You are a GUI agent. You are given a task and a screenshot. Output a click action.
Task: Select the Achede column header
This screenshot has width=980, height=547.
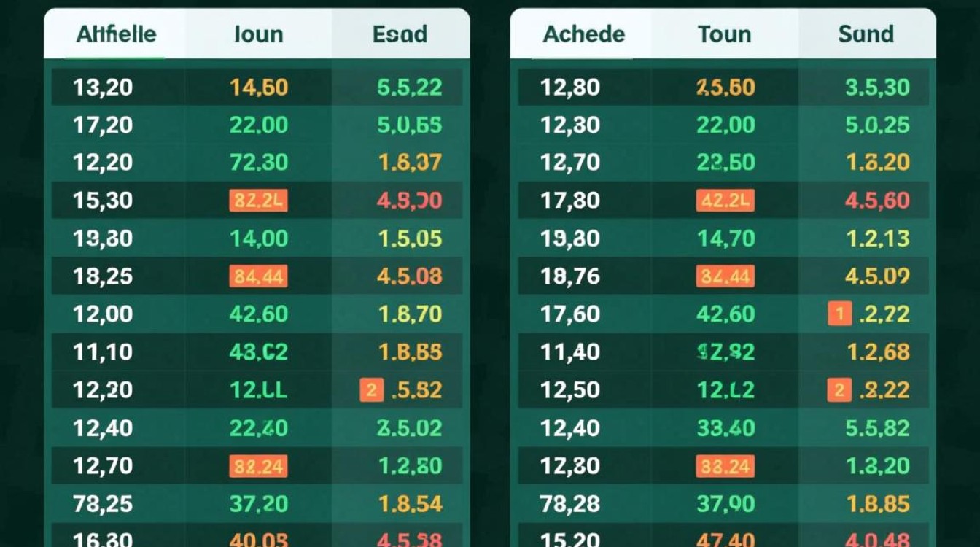pyautogui.click(x=583, y=34)
